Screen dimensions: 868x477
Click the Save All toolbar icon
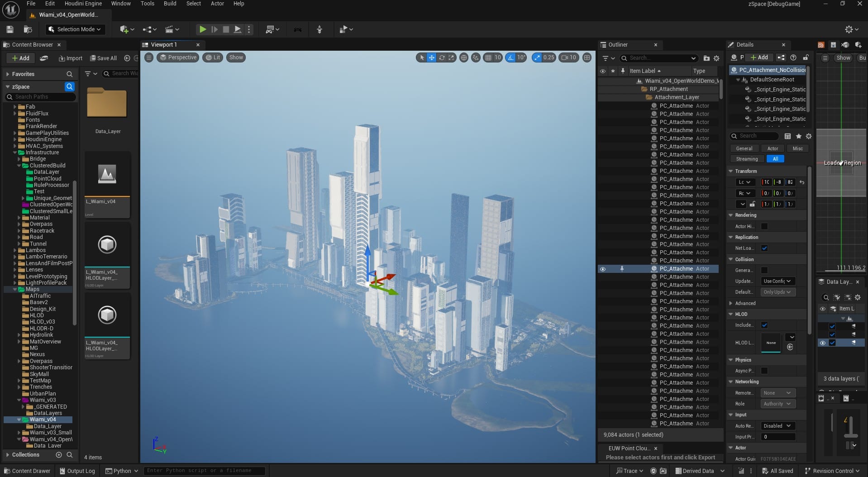[103, 58]
